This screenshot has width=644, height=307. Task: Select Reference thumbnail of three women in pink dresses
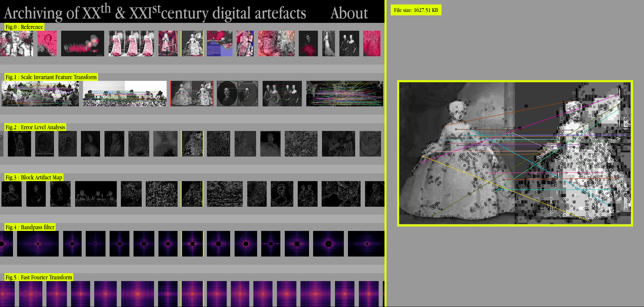[131, 43]
